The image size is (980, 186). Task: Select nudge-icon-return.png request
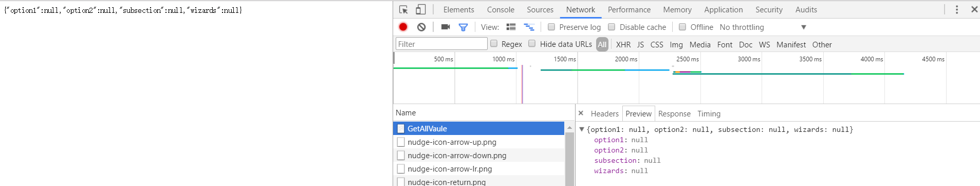click(478, 181)
